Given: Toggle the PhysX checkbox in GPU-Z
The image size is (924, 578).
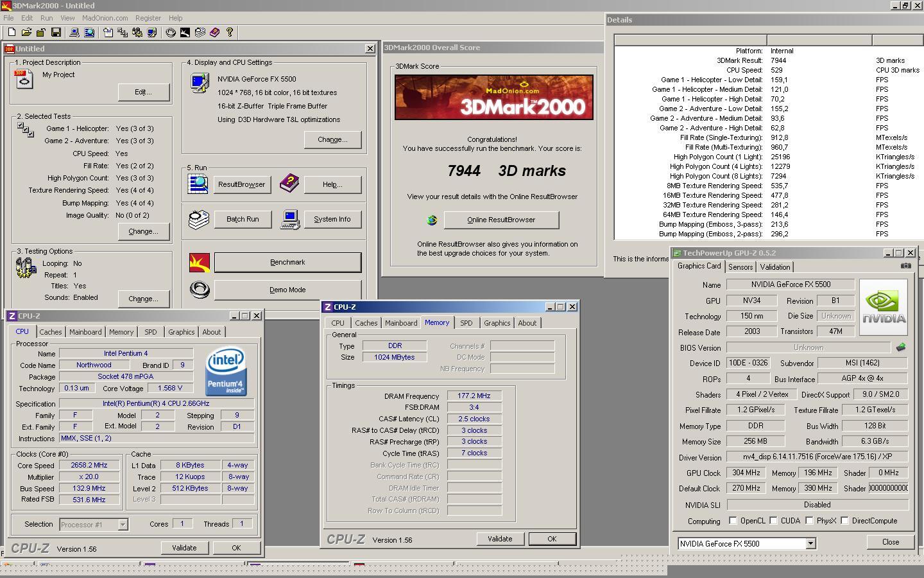Looking at the screenshot, I should click(809, 521).
